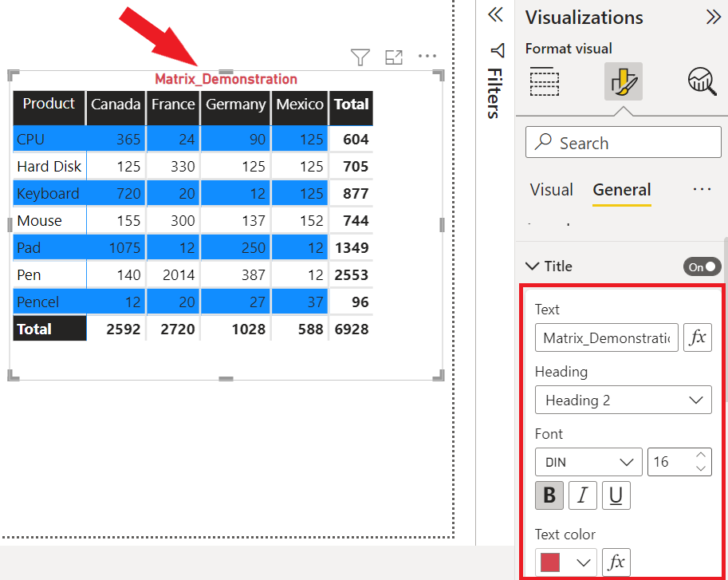Click the fx button next to the Title text
Viewport: 728px width, 580px height.
[698, 337]
